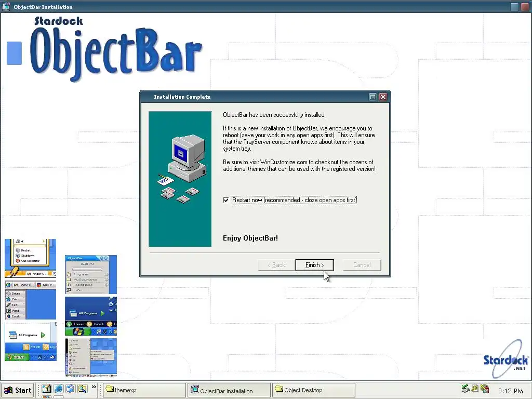Maximize the Installation Complete dialog
The image size is (532, 399).
(x=373, y=97)
